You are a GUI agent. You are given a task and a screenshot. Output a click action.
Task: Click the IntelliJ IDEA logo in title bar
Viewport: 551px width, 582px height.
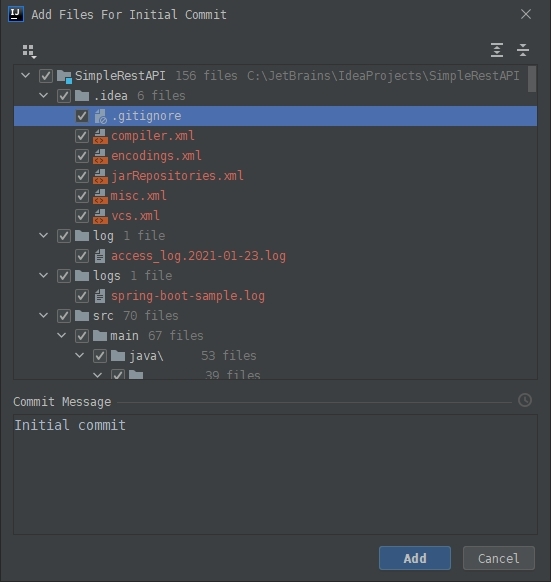(x=16, y=14)
